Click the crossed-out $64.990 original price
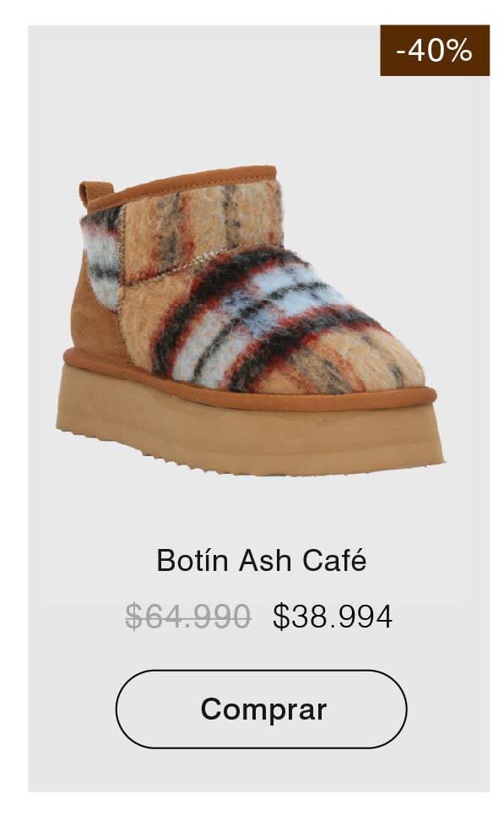504x837 pixels. 187,617
